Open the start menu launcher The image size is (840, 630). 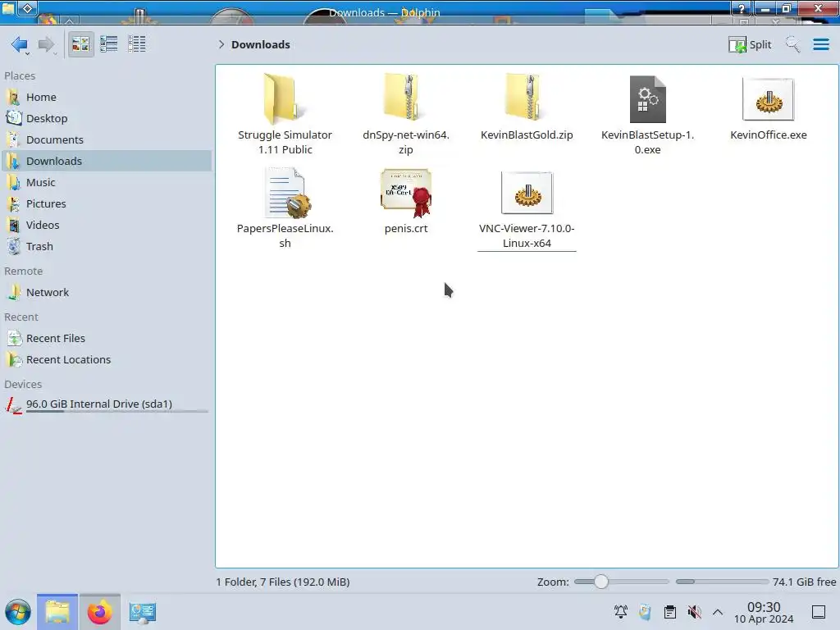click(x=18, y=612)
